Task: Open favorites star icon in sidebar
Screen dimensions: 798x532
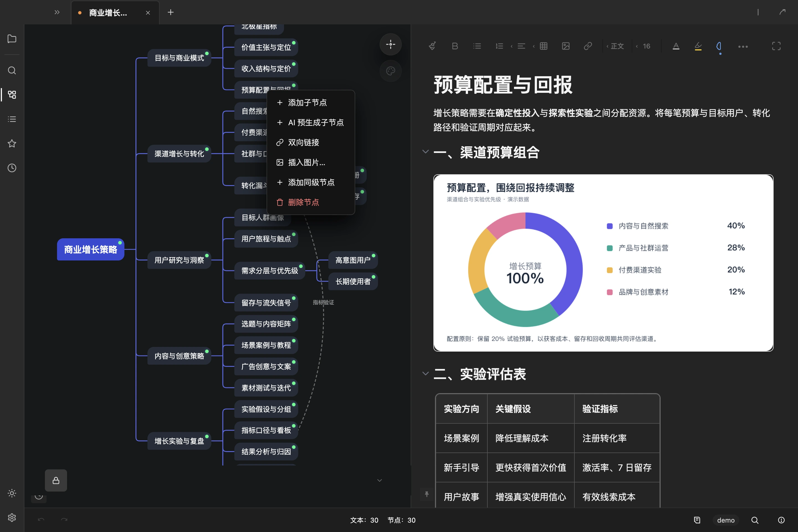Action: [12, 144]
